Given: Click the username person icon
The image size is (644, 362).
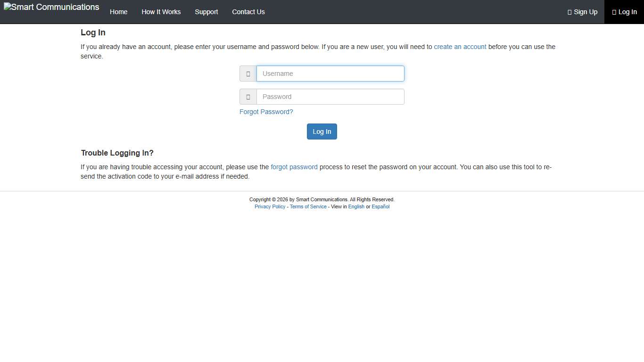Looking at the screenshot, I should [x=248, y=74].
